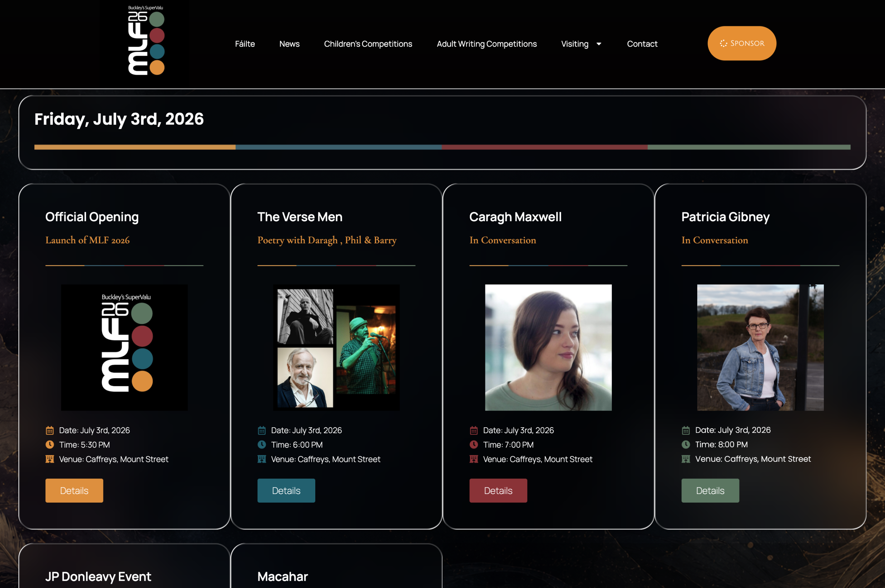Click calendar icon on Official Opening card

point(49,430)
